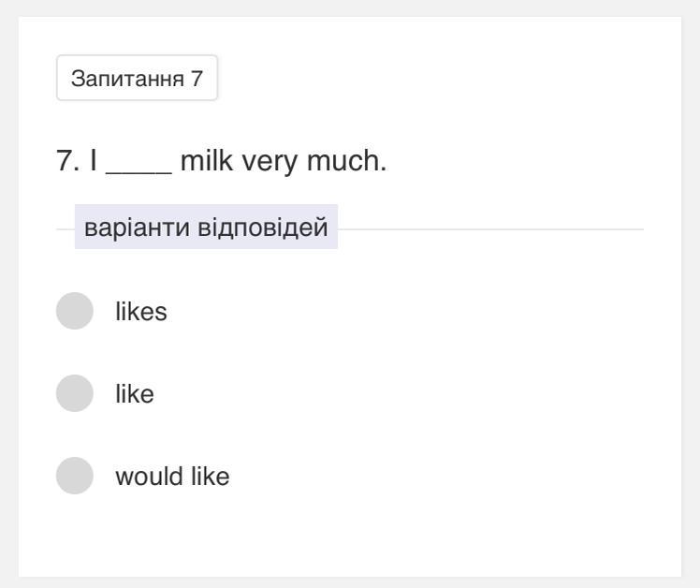The height and width of the screenshot is (588, 700).
Task: Click the 'Запитання 7' badge
Action: tap(137, 78)
